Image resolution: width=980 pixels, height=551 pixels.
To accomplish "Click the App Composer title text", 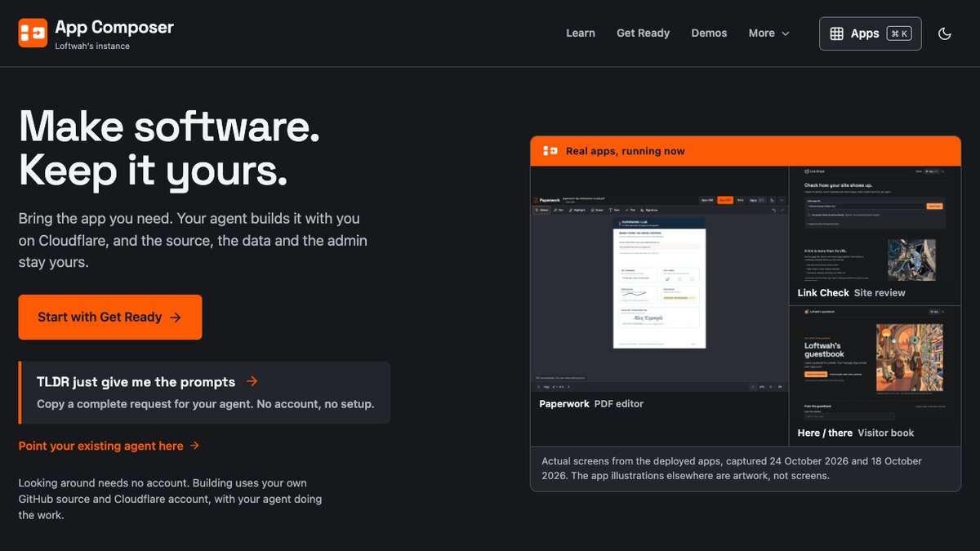I will (x=114, y=27).
